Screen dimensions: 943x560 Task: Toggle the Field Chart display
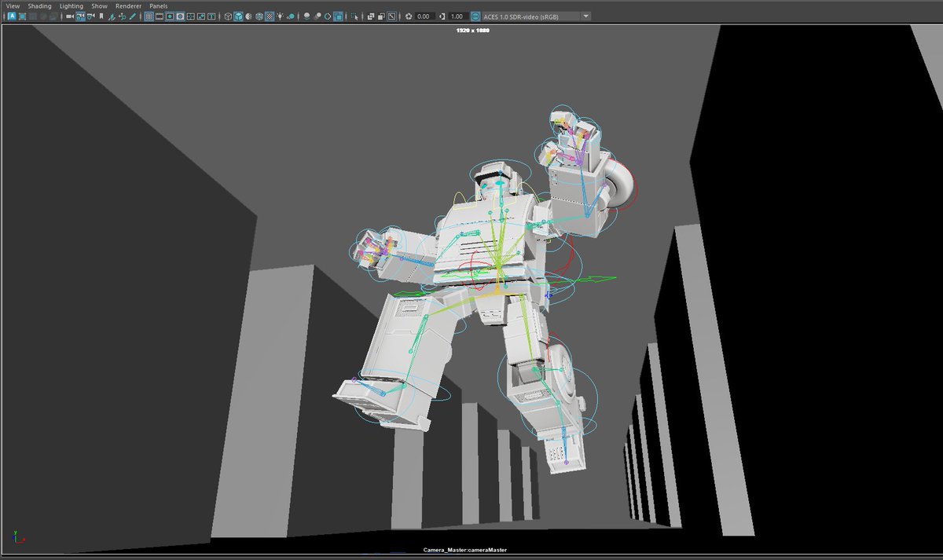191,16
